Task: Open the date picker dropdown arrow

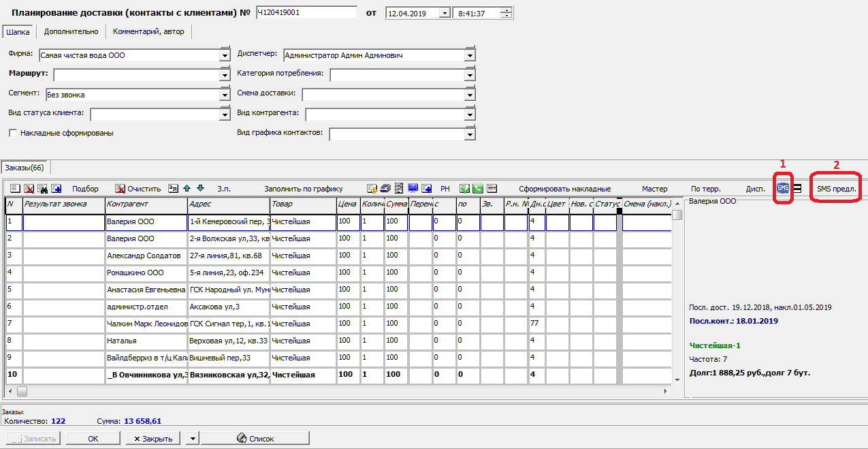Action: [444, 13]
